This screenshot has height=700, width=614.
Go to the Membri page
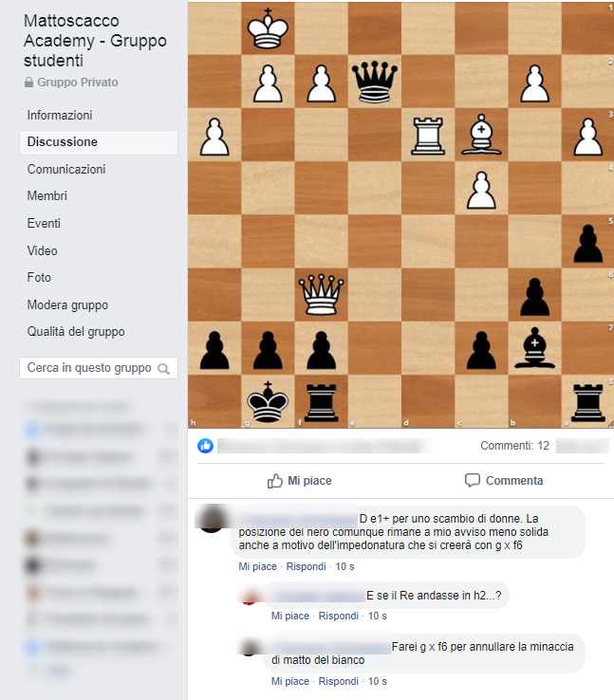[47, 196]
